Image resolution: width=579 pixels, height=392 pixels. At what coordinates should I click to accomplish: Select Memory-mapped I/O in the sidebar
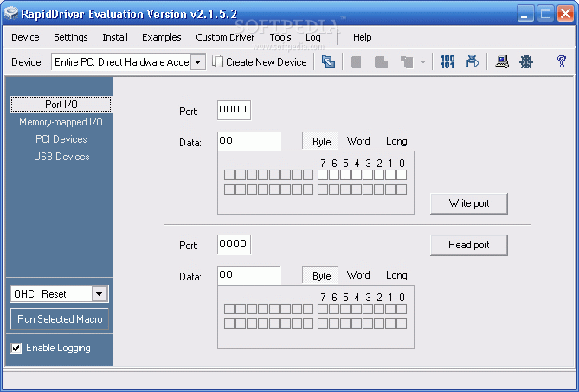tap(61, 122)
